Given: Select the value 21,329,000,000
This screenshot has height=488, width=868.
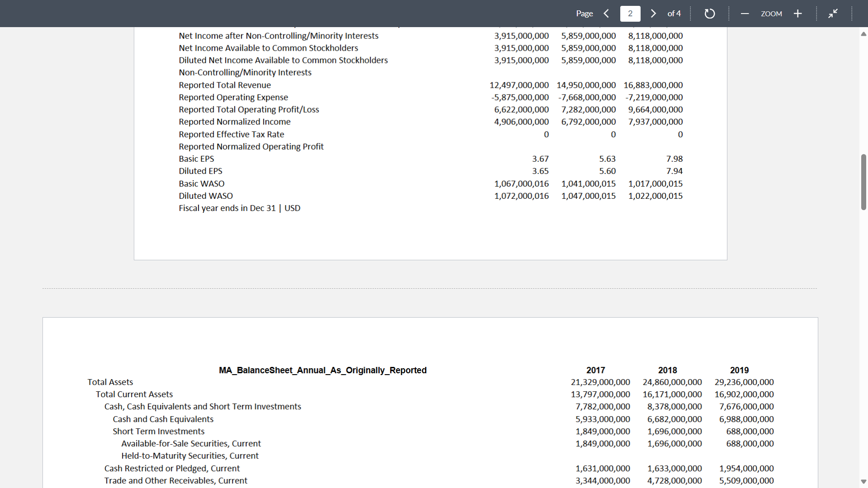Looking at the screenshot, I should click(x=600, y=382).
